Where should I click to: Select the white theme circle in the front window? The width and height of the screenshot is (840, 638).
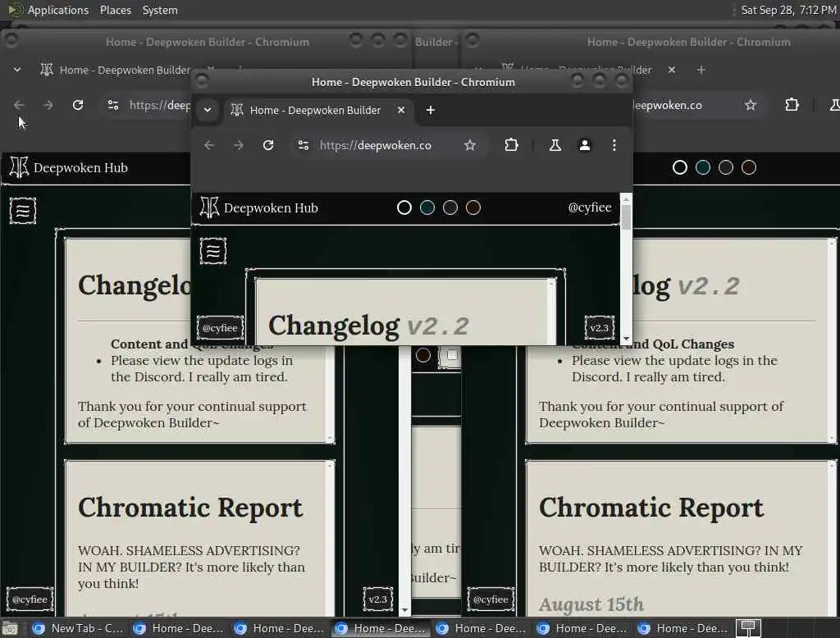[404, 207]
